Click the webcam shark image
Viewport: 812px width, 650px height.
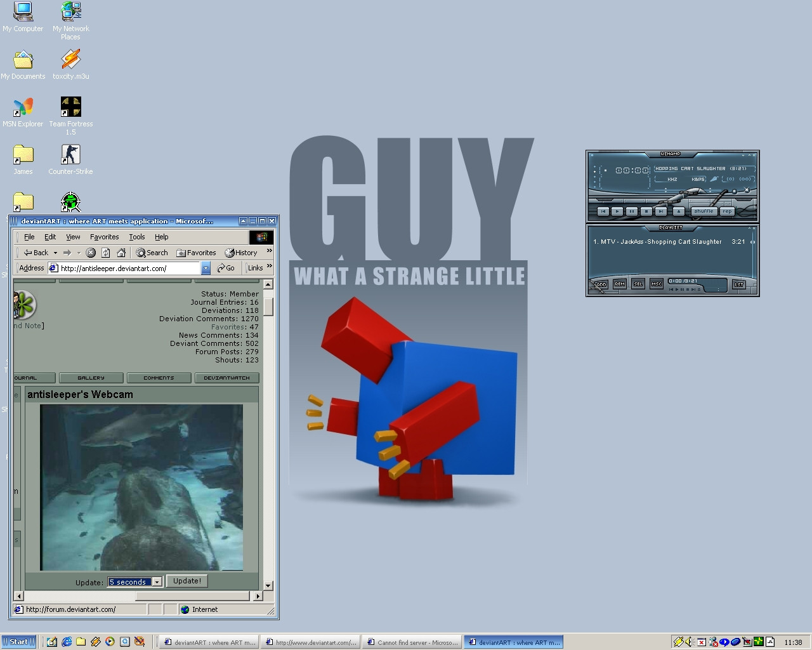pyautogui.click(x=141, y=487)
